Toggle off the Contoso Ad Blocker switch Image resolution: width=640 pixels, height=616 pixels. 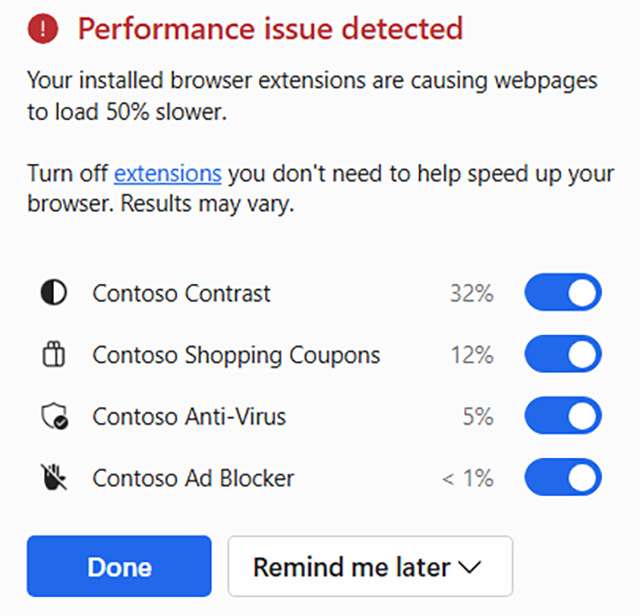pos(563,478)
